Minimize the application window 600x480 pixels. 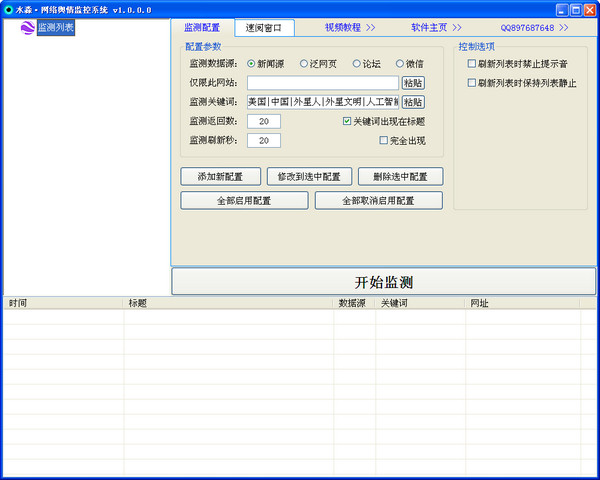(x=562, y=10)
